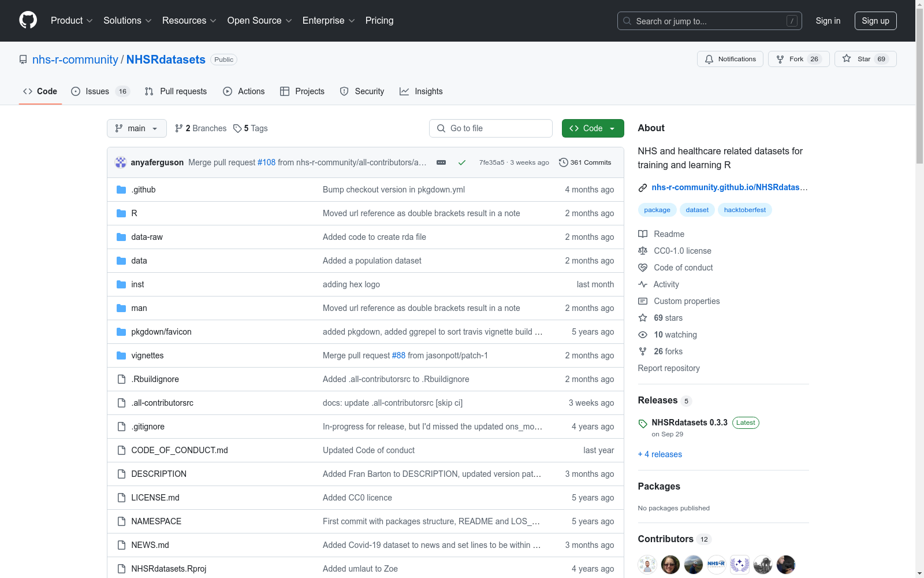This screenshot has width=924, height=578.
Task: Click the package topic tag
Action: coord(657,210)
